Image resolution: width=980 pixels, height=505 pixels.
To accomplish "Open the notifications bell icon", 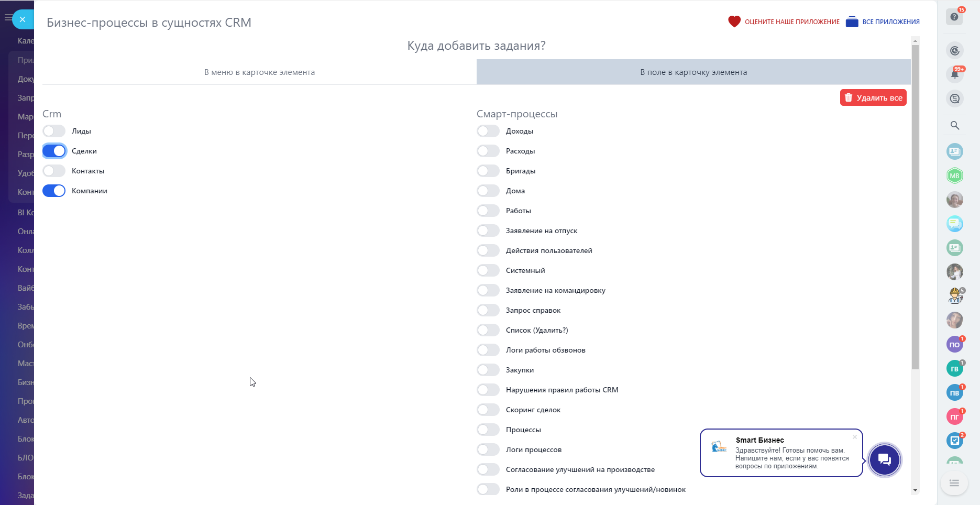I will 955,74.
